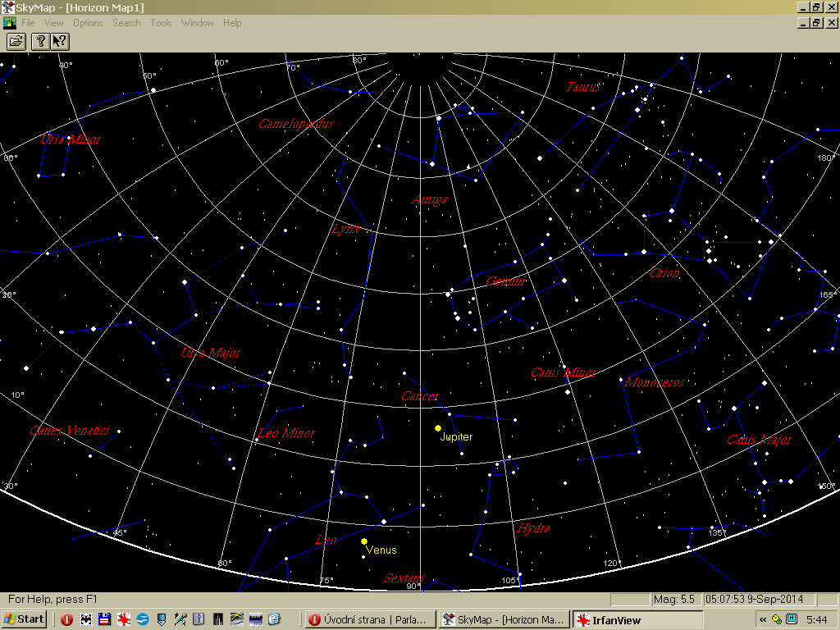The height and width of the screenshot is (630, 840).
Task: Click the For Help, press F1 status text
Action: coord(52,599)
